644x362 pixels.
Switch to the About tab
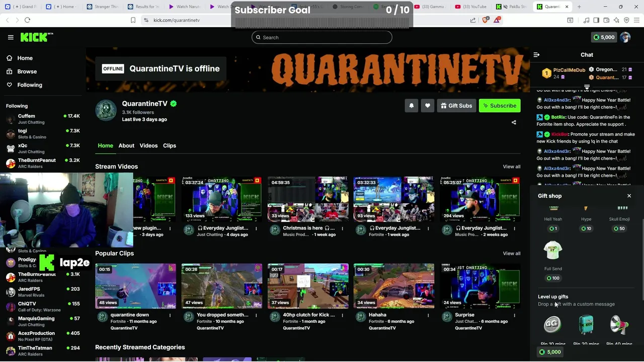(x=126, y=146)
